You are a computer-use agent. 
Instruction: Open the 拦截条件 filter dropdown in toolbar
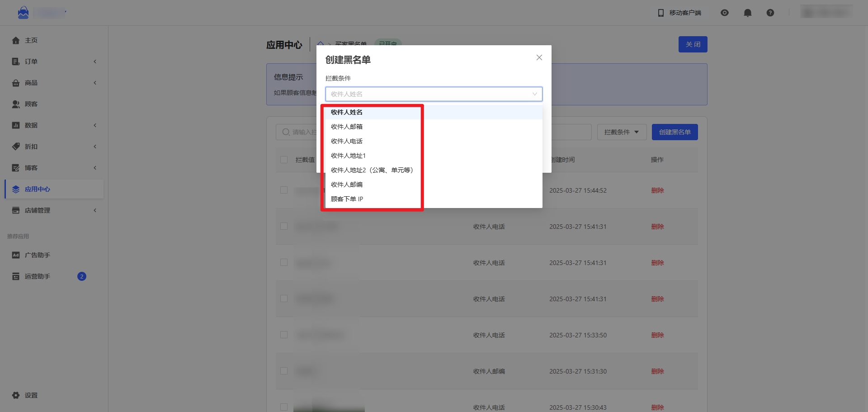pyautogui.click(x=622, y=132)
